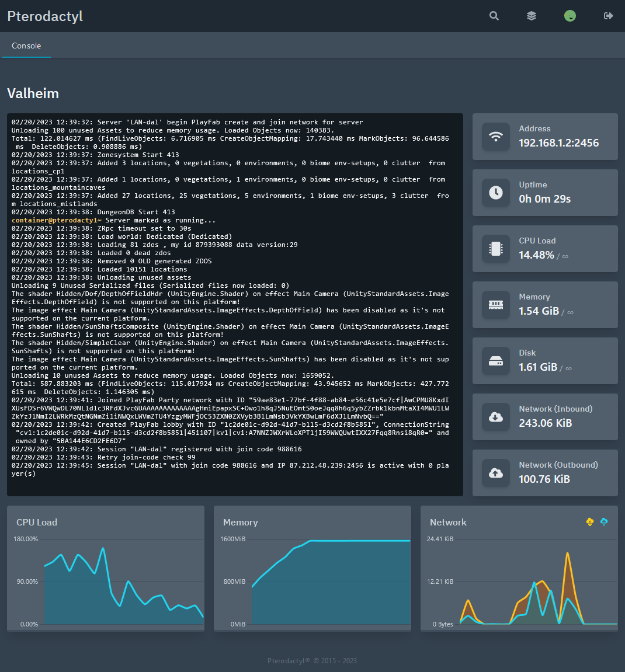Click the Disk drive icon
Image resolution: width=625 pixels, height=672 pixels.
496,361
